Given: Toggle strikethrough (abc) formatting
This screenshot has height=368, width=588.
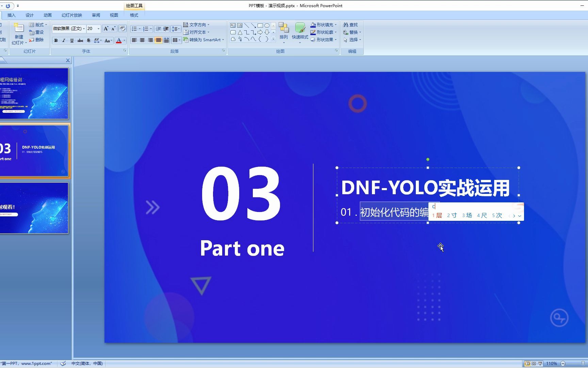Looking at the screenshot, I should (80, 41).
